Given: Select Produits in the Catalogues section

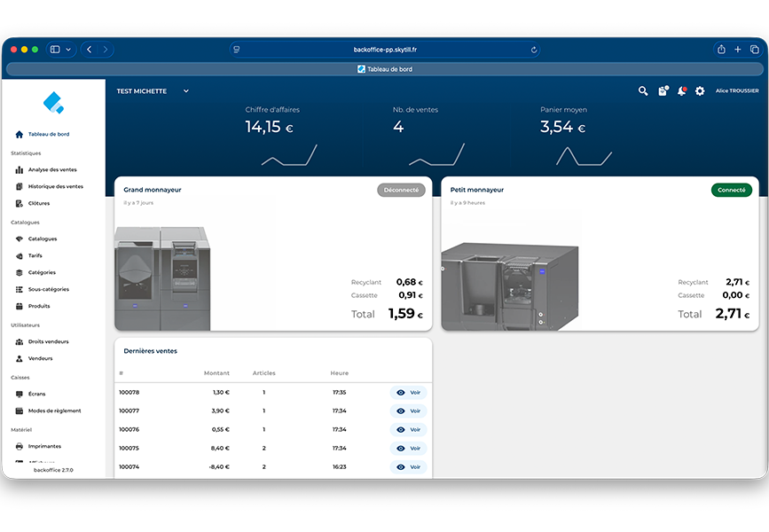Looking at the screenshot, I should pyautogui.click(x=39, y=306).
